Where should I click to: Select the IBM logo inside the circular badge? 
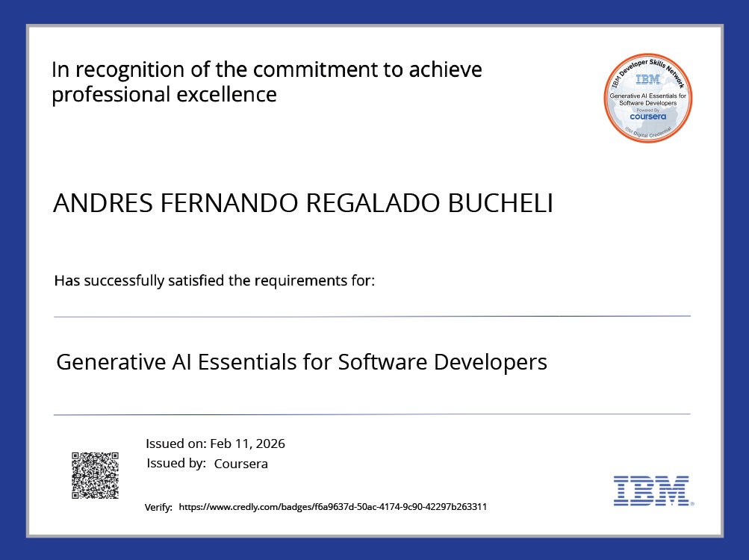647,81
